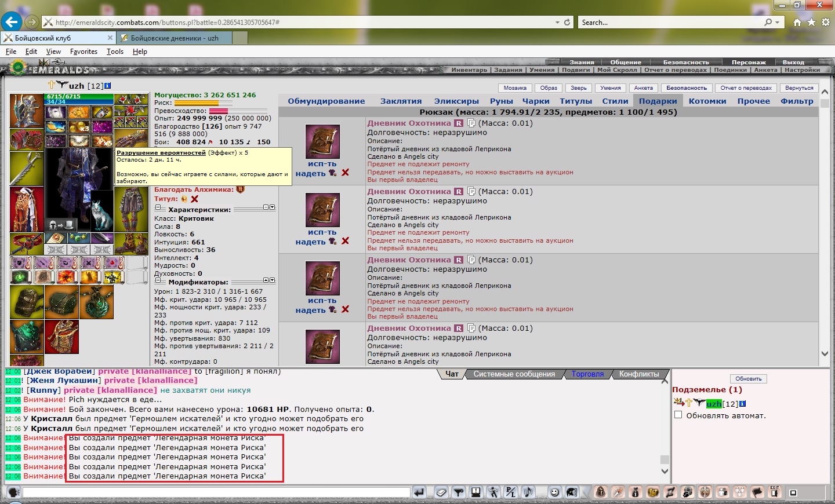Go back with browser back arrow
The width and height of the screenshot is (835, 504).
(11, 22)
